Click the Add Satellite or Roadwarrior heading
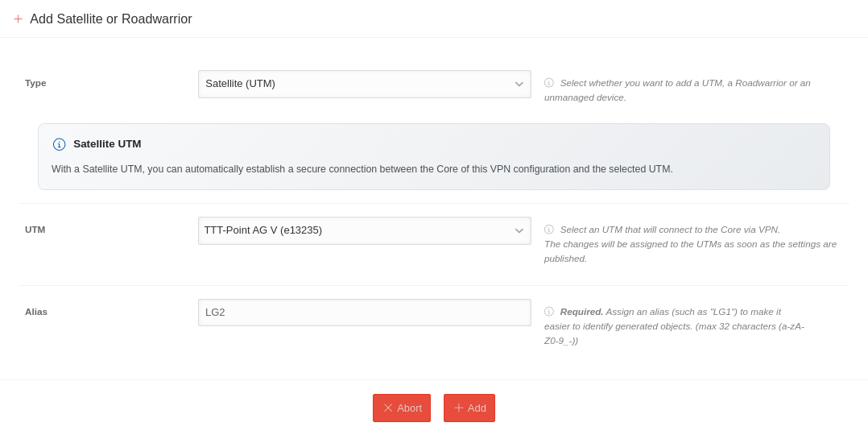Screen dimensions: 868x435 [111, 19]
